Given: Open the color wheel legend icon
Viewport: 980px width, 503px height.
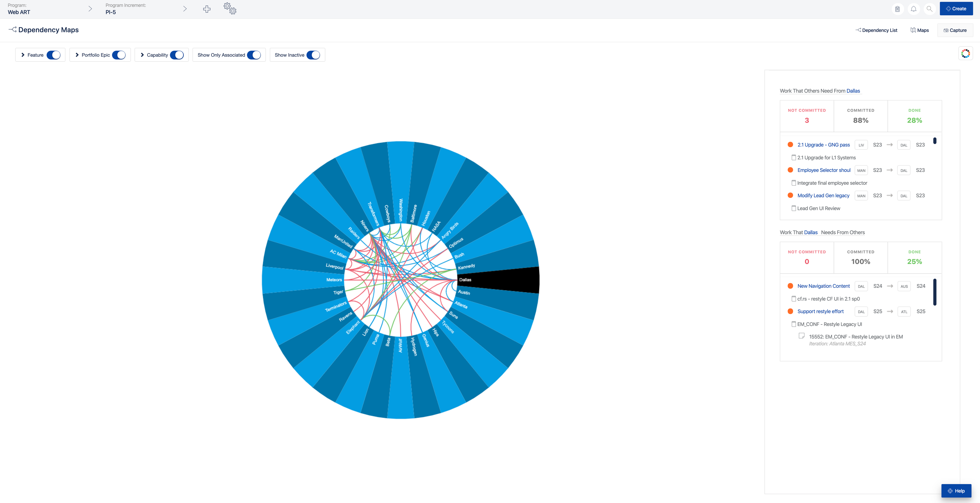Looking at the screenshot, I should click(966, 54).
